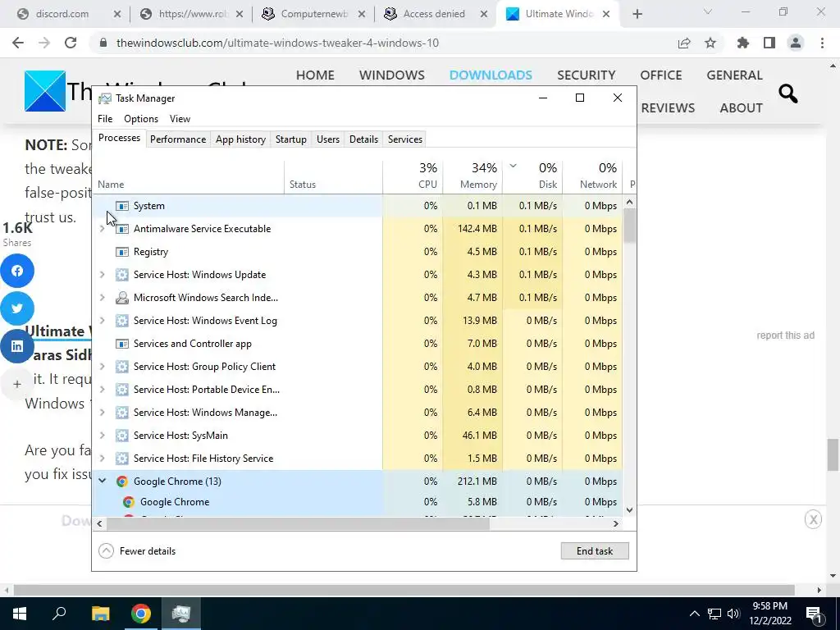Collapse the Google Chrome (13) group

[x=103, y=481]
